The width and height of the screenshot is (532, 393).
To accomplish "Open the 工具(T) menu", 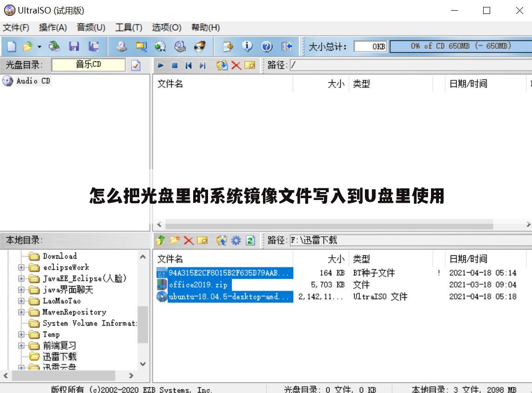I will [128, 27].
